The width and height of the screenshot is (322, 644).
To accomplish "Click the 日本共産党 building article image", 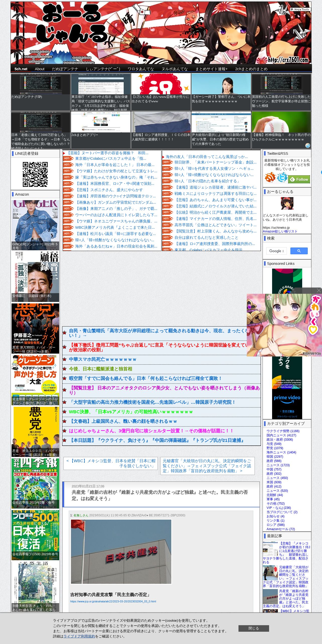I will click(121, 552).
